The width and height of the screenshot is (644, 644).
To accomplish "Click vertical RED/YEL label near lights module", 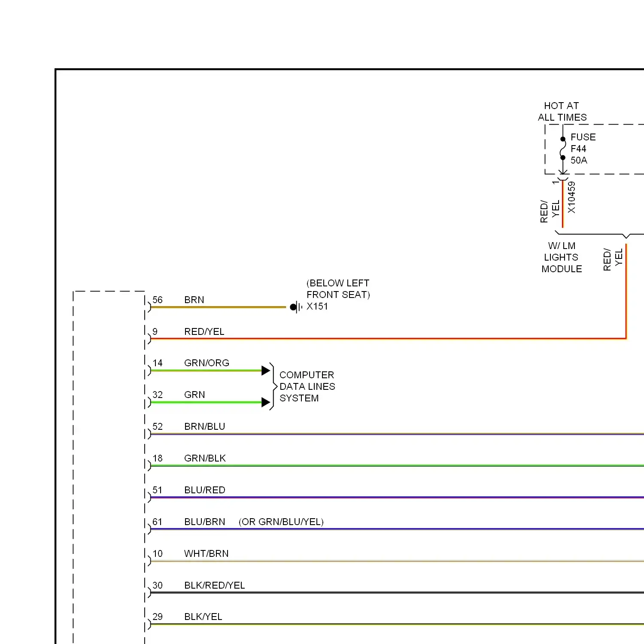I will click(x=613, y=259).
